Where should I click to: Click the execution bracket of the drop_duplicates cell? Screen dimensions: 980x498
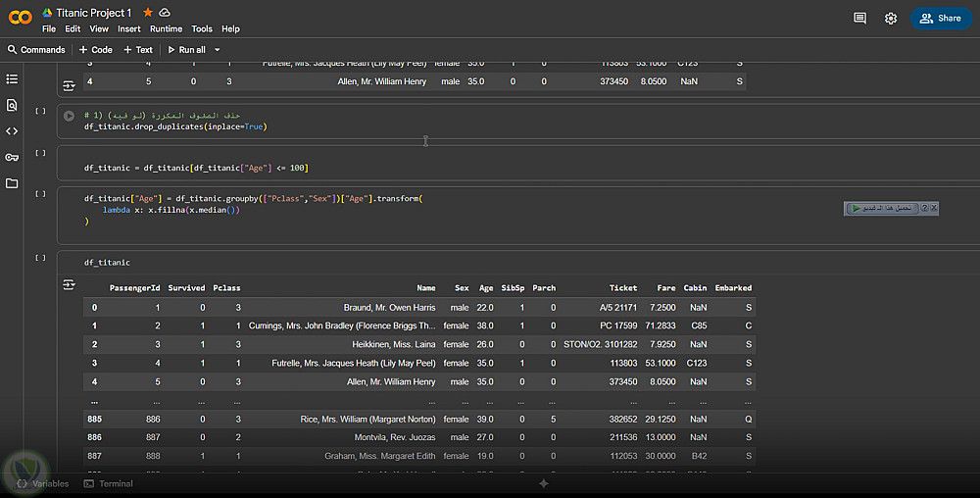40,111
